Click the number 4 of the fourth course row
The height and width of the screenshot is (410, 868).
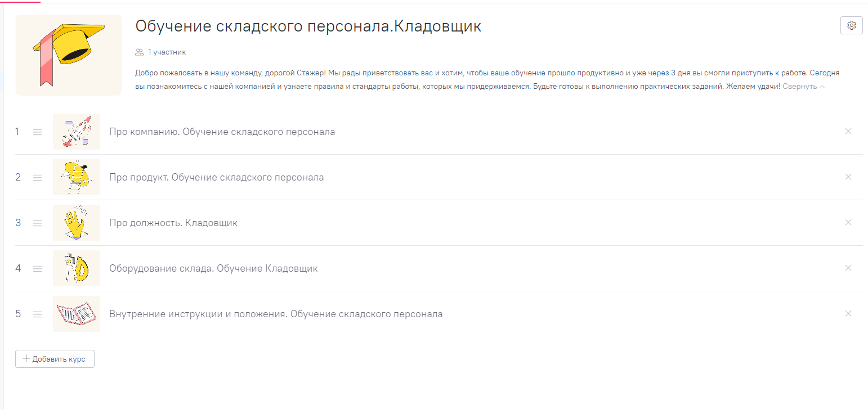(18, 268)
